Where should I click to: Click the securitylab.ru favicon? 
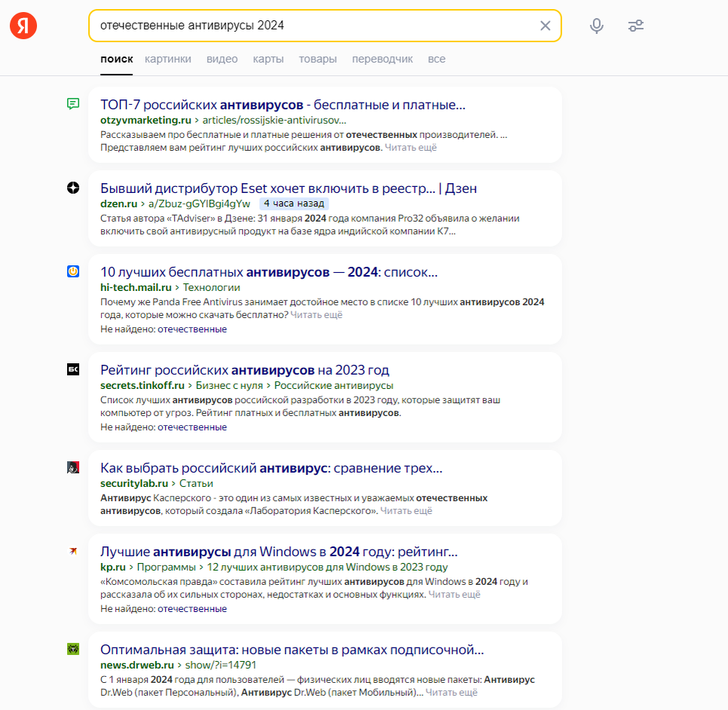pos(73,467)
